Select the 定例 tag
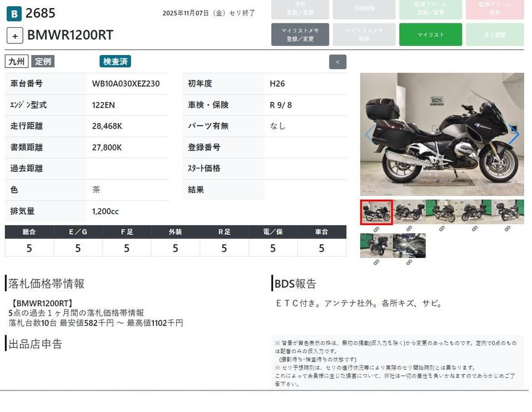 click(43, 61)
